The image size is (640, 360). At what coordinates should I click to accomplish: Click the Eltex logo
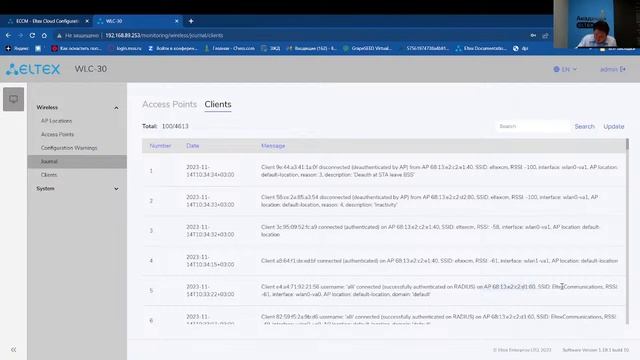point(33,69)
